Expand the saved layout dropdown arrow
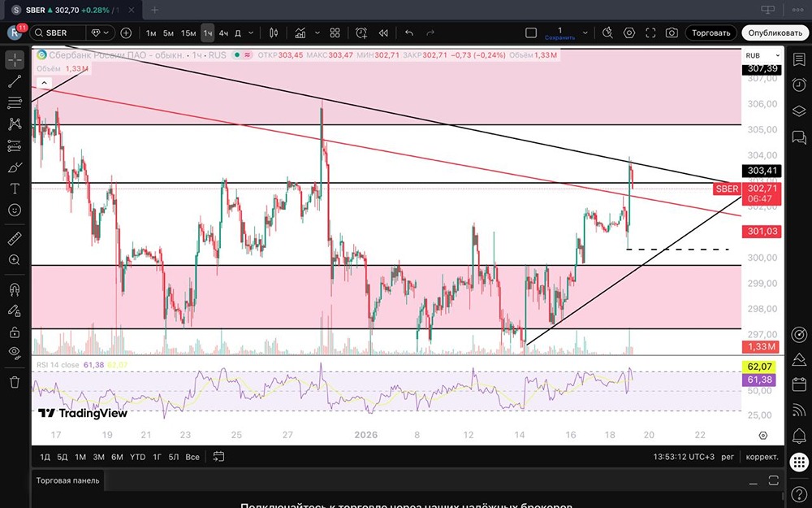812x508 pixels. [x=585, y=33]
